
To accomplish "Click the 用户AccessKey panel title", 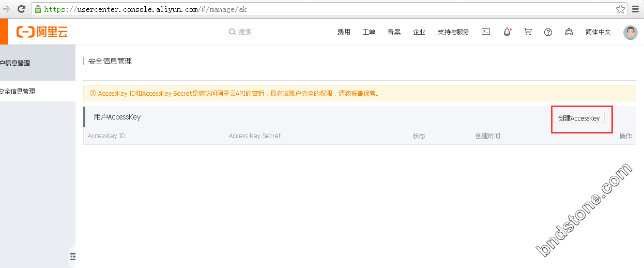I will point(117,117).
